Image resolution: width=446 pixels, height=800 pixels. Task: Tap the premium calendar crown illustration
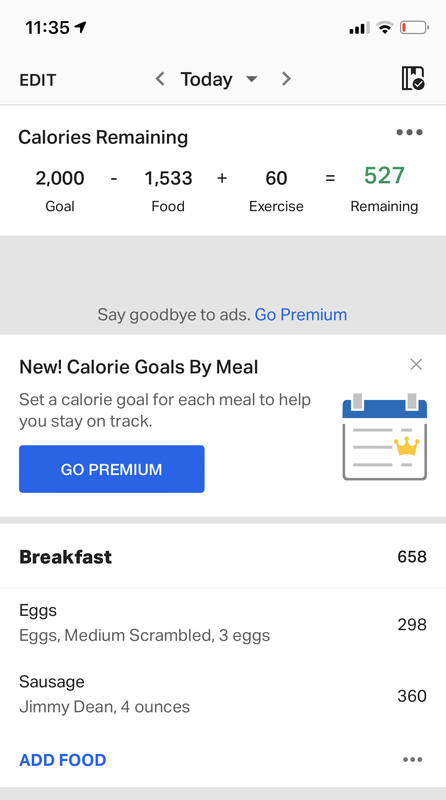pos(385,437)
